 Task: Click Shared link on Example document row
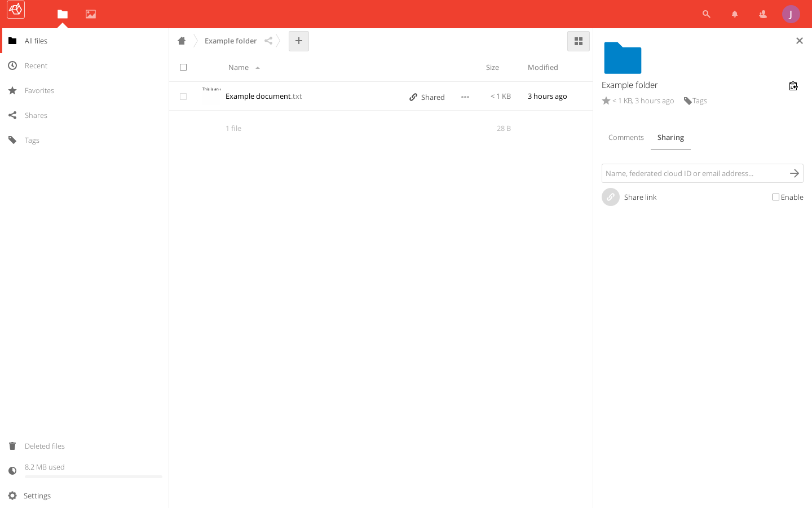[427, 97]
